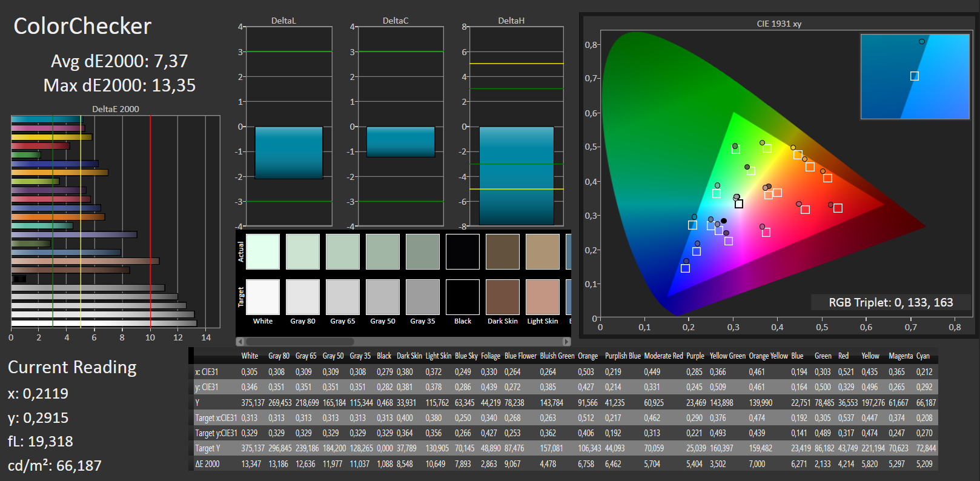The height and width of the screenshot is (481, 980).
Task: Select the Actual Gray 50 swatch
Action: coord(383,251)
